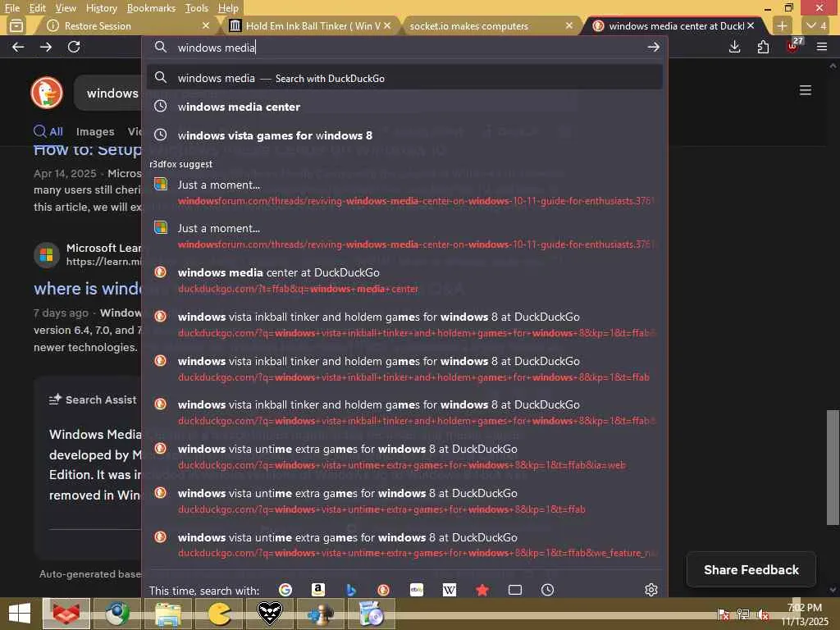This screenshot has height=630, width=840.
Task: Search this time with Google
Action: click(x=285, y=590)
